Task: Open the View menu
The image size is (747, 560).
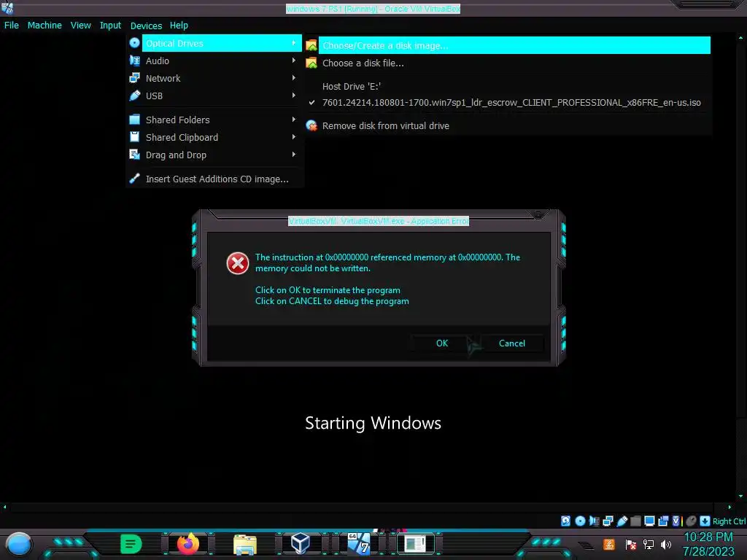Action: [x=80, y=26]
